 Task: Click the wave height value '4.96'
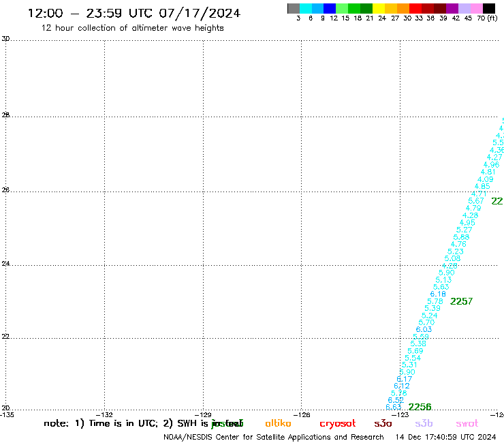(491, 165)
